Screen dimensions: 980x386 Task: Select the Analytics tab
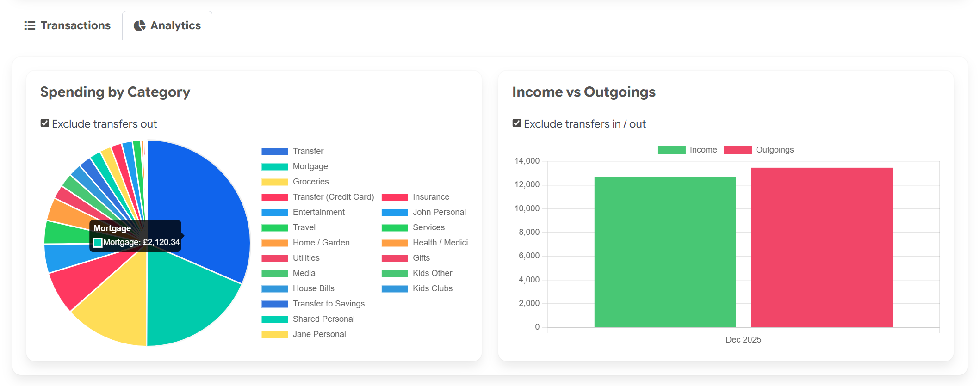(x=167, y=25)
